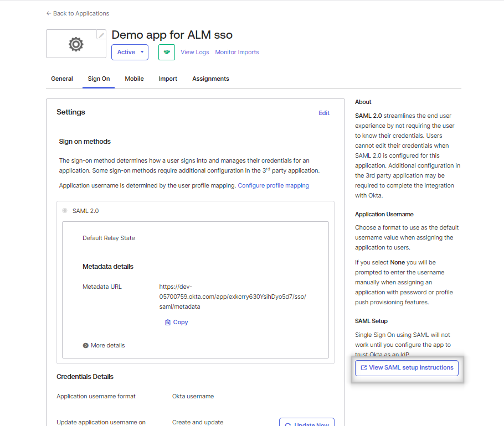504x426 pixels.
Task: Open the Monitor Imports link
Action: tap(237, 52)
